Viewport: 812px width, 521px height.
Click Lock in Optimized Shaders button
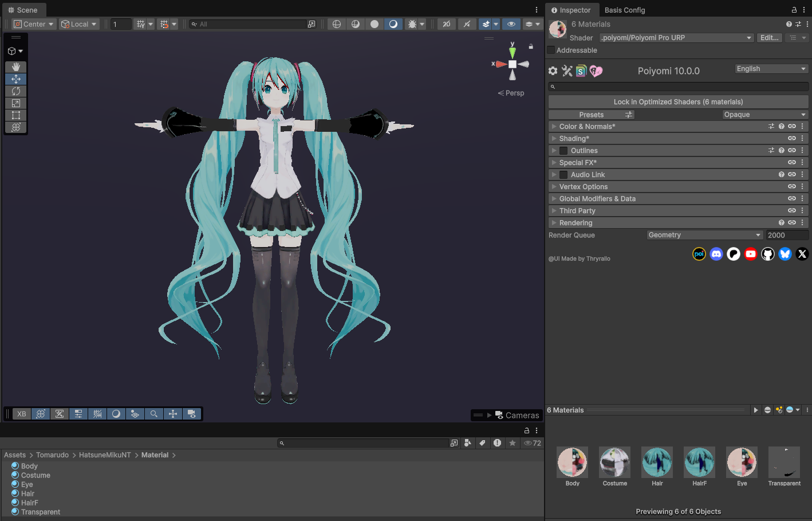tap(678, 102)
